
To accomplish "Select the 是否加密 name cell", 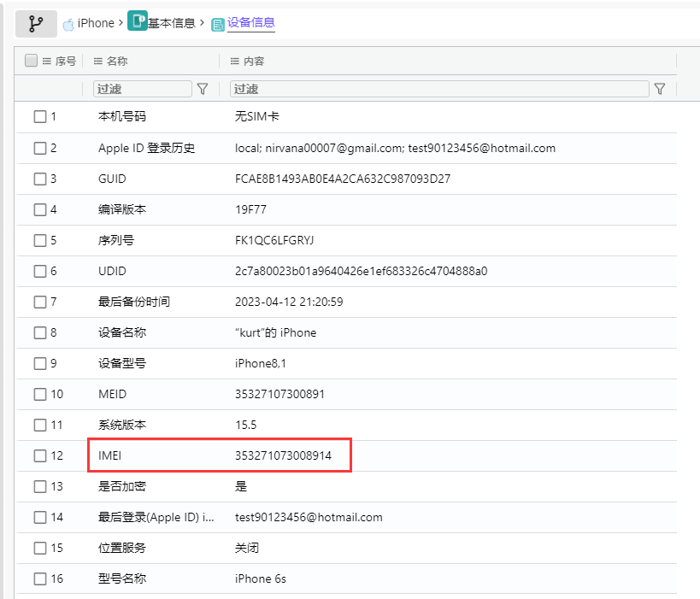I will (x=122, y=486).
